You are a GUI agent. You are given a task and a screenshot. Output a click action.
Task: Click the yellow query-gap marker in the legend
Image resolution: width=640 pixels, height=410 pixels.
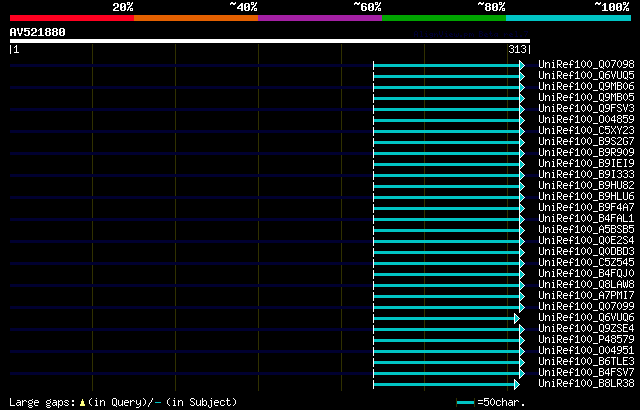82,403
